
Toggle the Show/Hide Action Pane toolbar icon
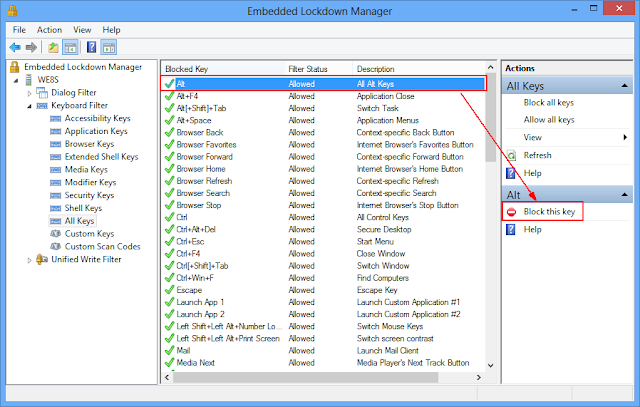[x=109, y=47]
